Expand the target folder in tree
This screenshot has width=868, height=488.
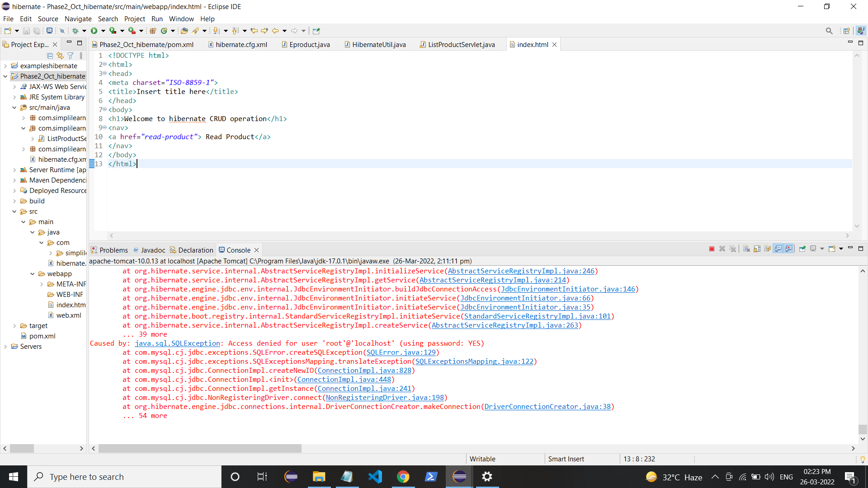(x=14, y=326)
